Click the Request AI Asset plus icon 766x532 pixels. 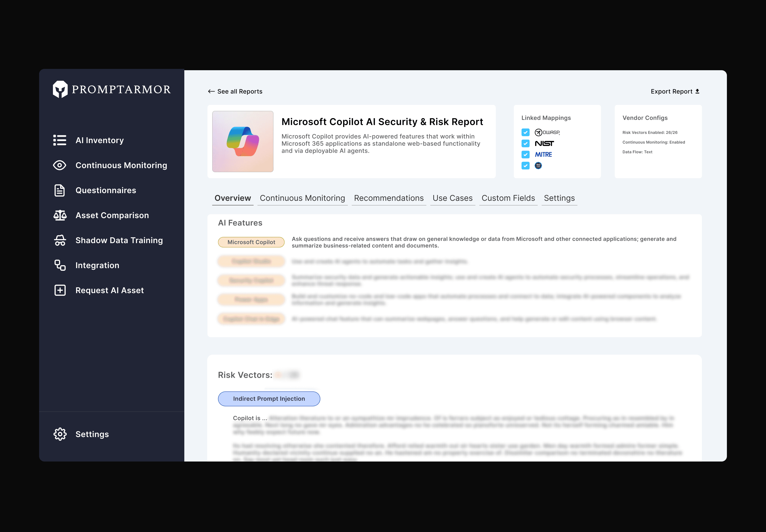click(x=60, y=290)
